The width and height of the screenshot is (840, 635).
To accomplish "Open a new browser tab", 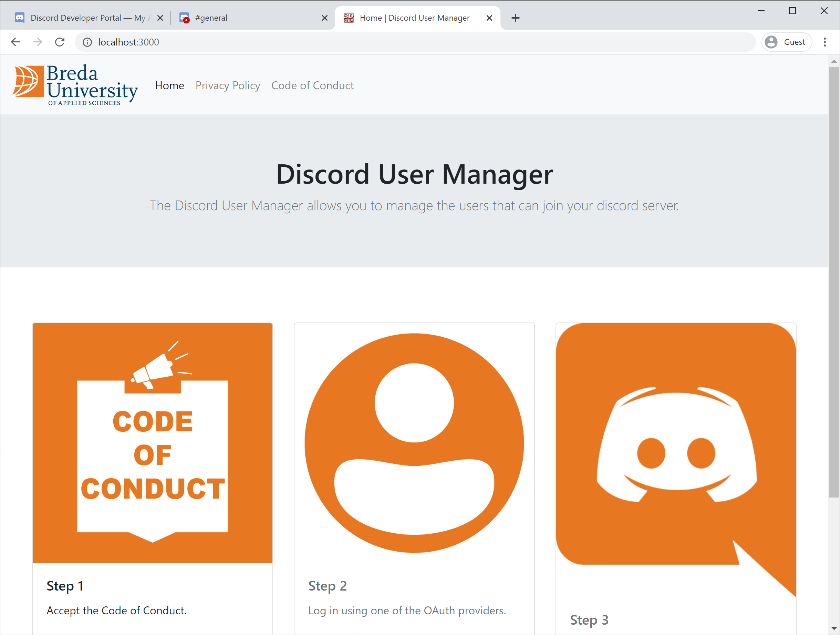I will coord(515,18).
